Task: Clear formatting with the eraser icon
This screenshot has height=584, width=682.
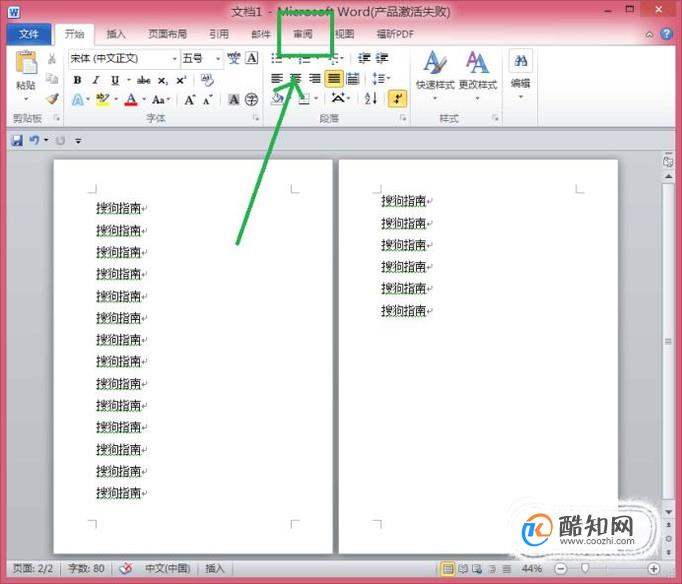Action: (x=207, y=80)
